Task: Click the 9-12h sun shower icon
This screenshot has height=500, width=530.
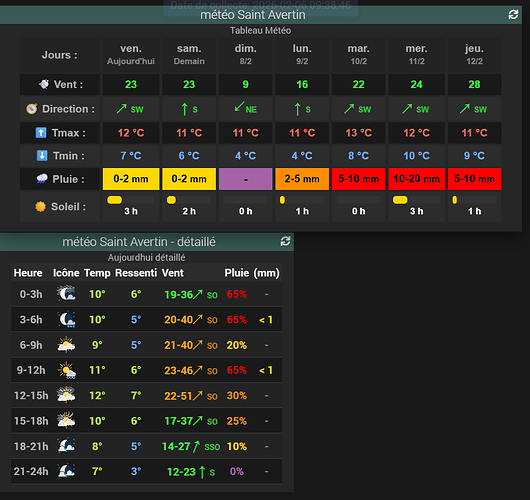Action: [67, 370]
